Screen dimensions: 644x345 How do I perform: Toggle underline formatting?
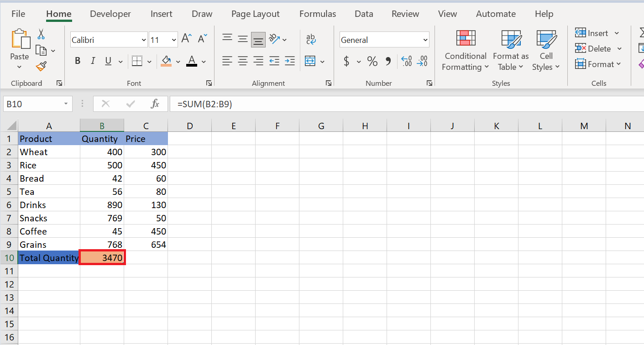[x=108, y=60]
